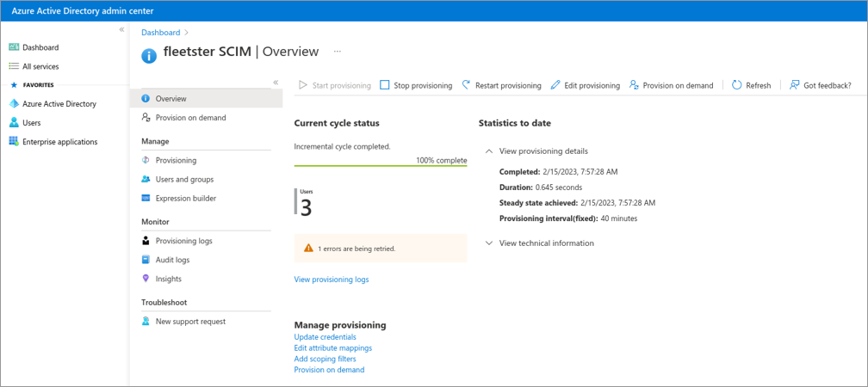
Task: Click the Provisioning icon under Manage
Action: [x=146, y=160]
